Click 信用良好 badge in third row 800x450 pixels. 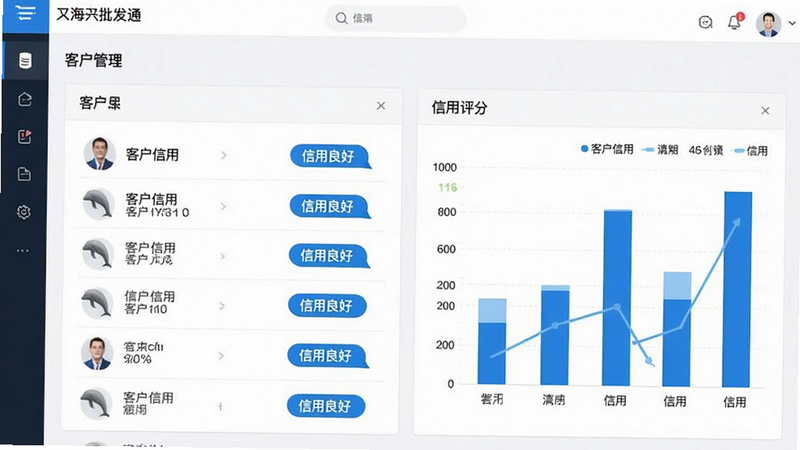point(329,256)
